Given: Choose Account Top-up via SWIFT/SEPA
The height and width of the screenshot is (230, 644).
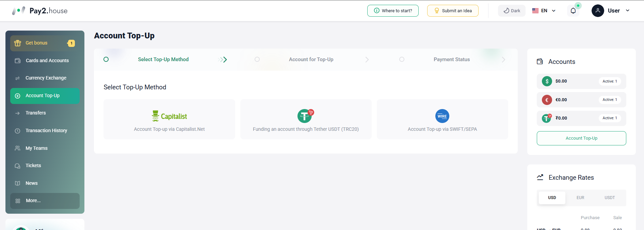Looking at the screenshot, I should [442, 119].
